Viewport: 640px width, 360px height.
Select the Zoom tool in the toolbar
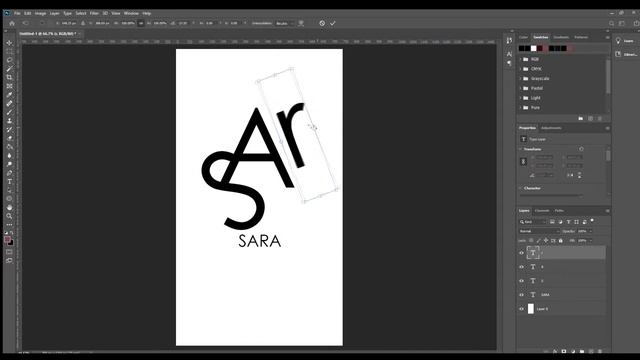9,216
